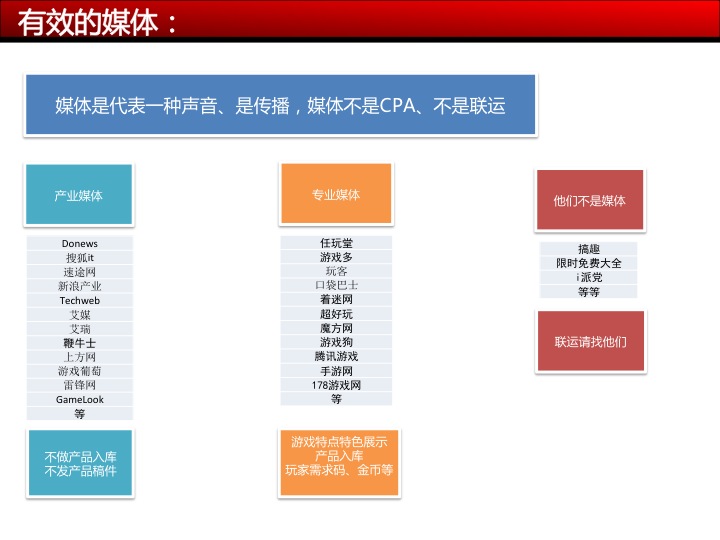Click the 腾讯游戏 row
720x540 pixels.
coord(336,356)
